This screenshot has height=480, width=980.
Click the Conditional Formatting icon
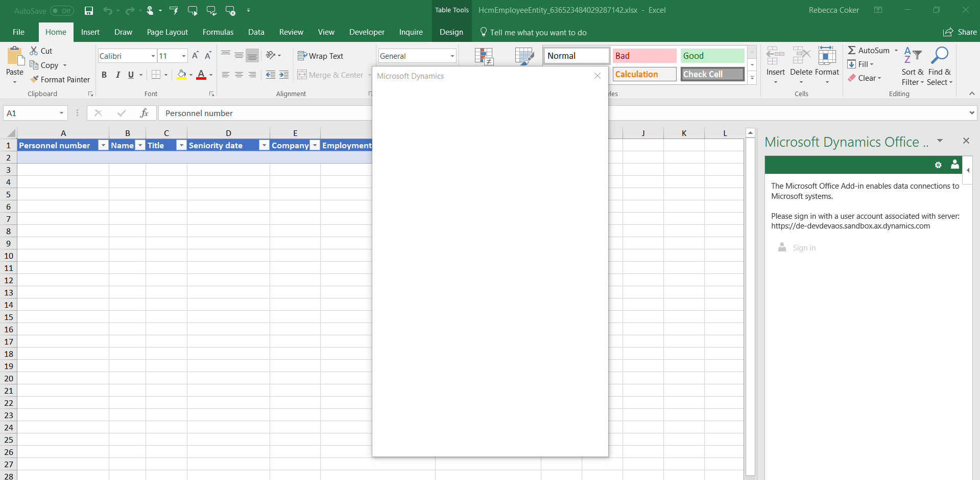click(x=484, y=57)
